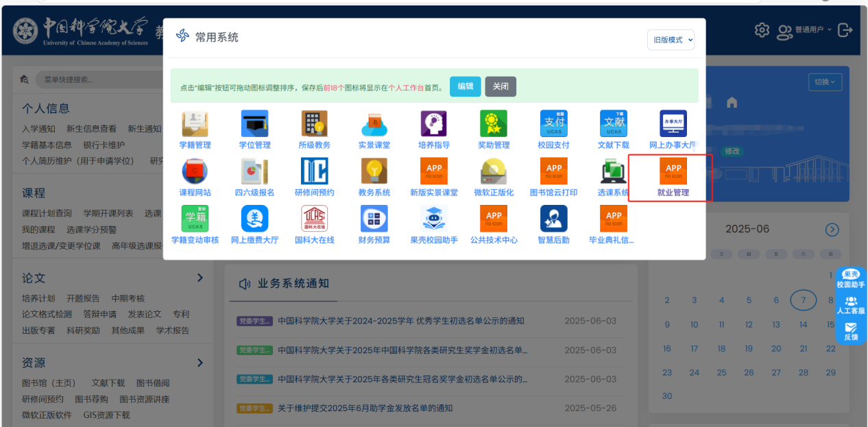Open the 文献下载 icon
Viewport: 868px width, 427px height.
pyautogui.click(x=613, y=124)
